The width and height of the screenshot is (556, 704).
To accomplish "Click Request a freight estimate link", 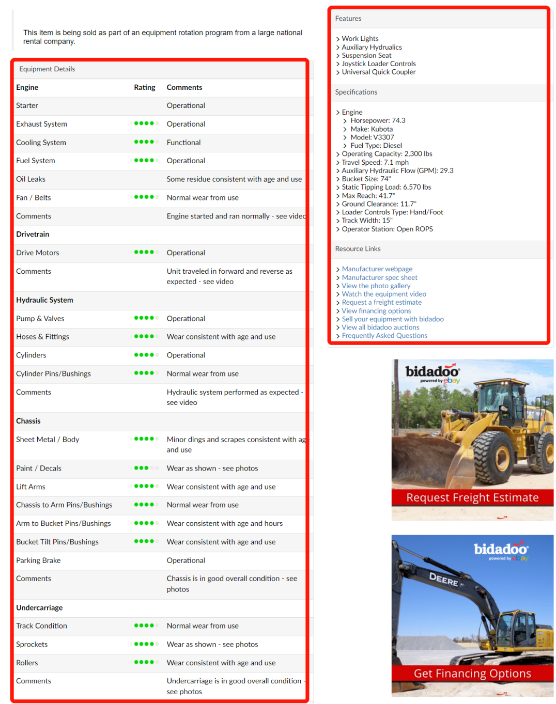I will point(382,303).
